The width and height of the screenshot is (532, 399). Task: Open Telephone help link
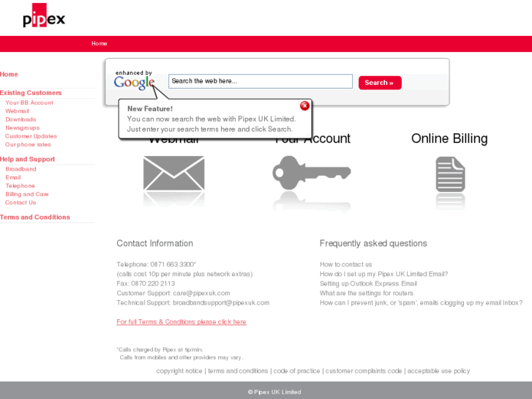point(20,186)
